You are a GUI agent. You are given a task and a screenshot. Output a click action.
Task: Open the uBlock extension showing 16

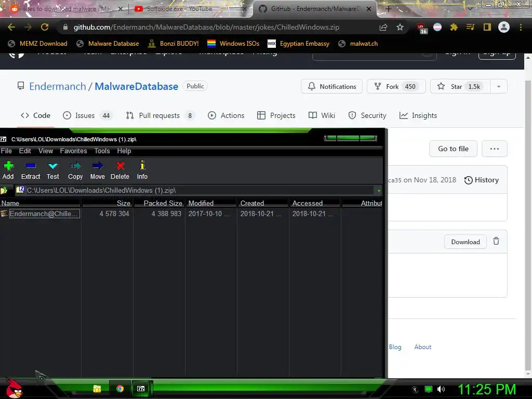[421, 28]
